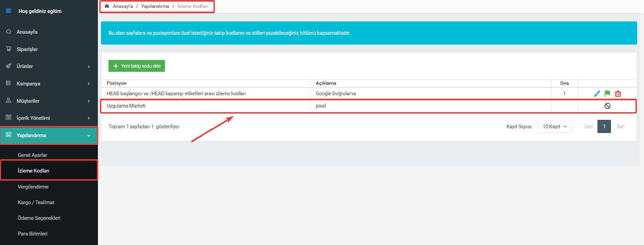Go to page 1 in pagination
The width and height of the screenshot is (644, 245).
(x=604, y=127)
